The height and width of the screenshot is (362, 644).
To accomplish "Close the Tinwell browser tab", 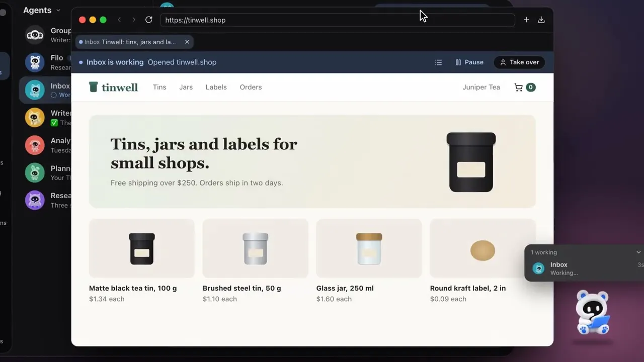I will [187, 42].
